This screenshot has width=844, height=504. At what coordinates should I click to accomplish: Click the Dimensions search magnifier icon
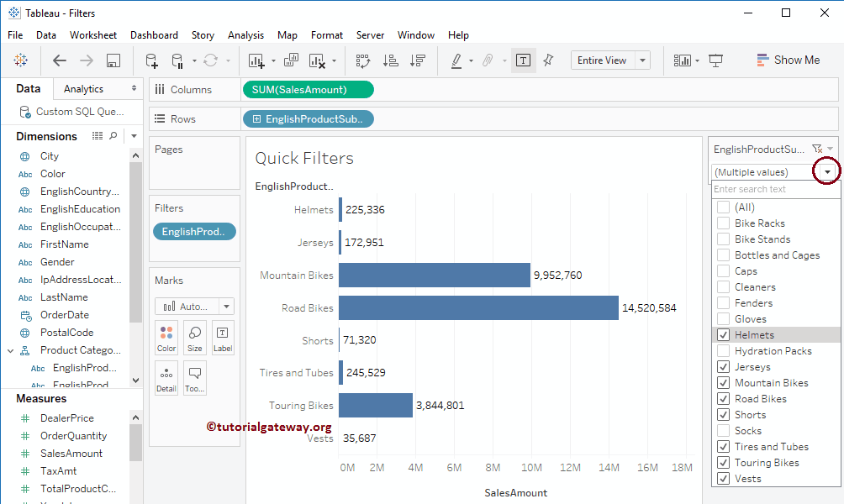pyautogui.click(x=113, y=135)
